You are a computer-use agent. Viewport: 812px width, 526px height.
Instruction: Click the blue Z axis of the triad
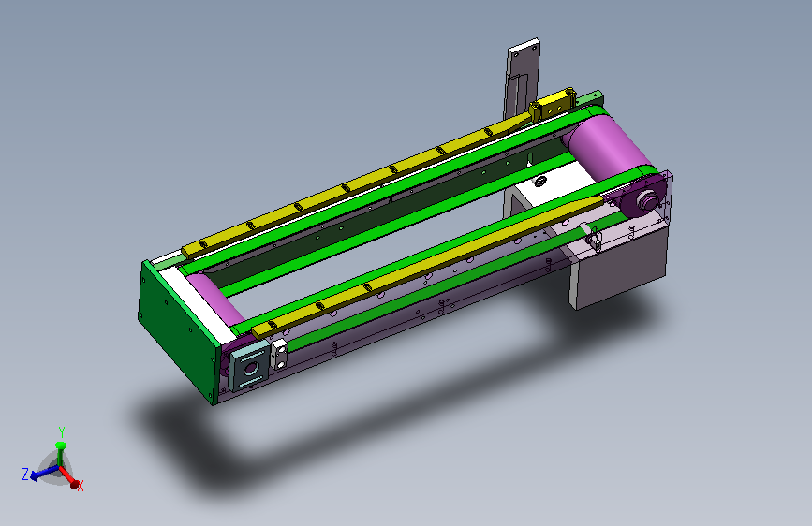43,473
